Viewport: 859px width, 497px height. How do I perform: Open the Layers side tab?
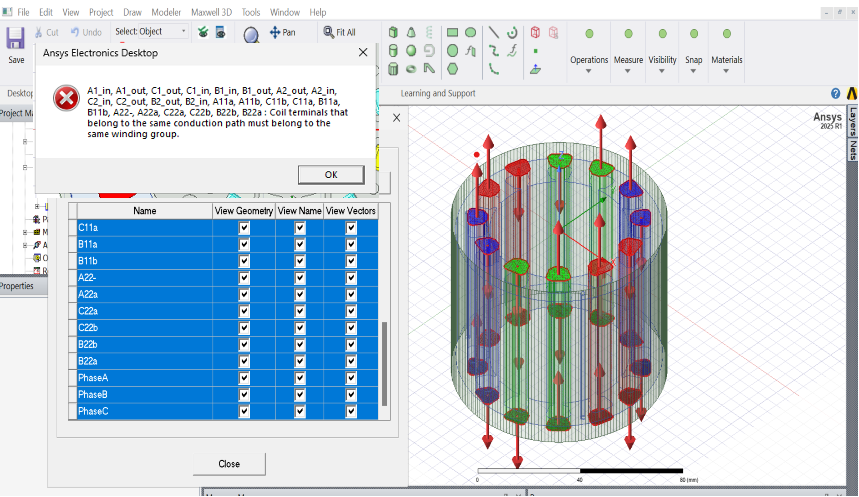click(x=853, y=122)
